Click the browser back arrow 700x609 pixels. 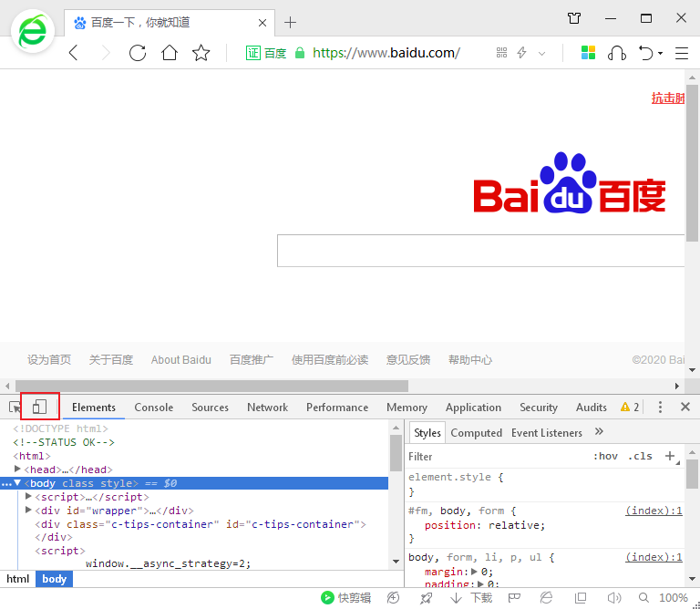(74, 53)
